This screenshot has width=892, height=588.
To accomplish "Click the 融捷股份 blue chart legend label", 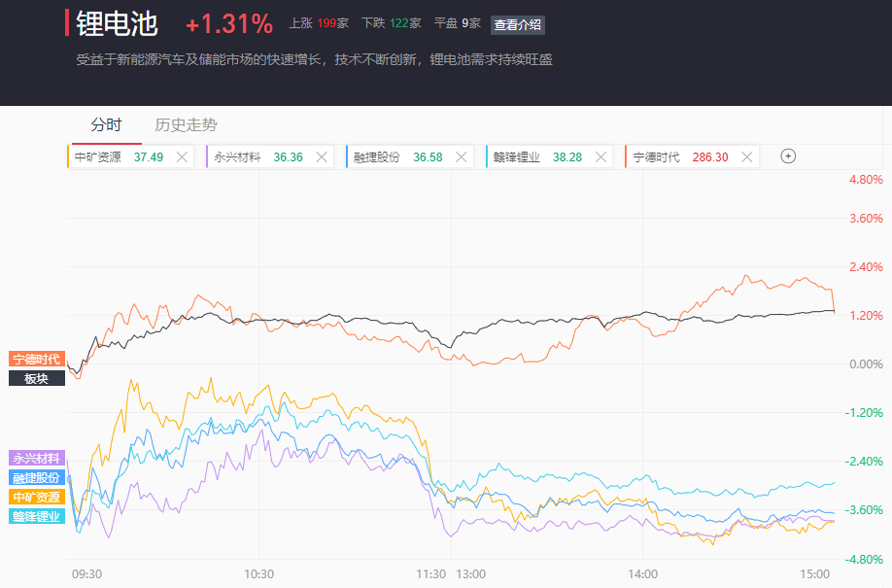I will 37,477.
